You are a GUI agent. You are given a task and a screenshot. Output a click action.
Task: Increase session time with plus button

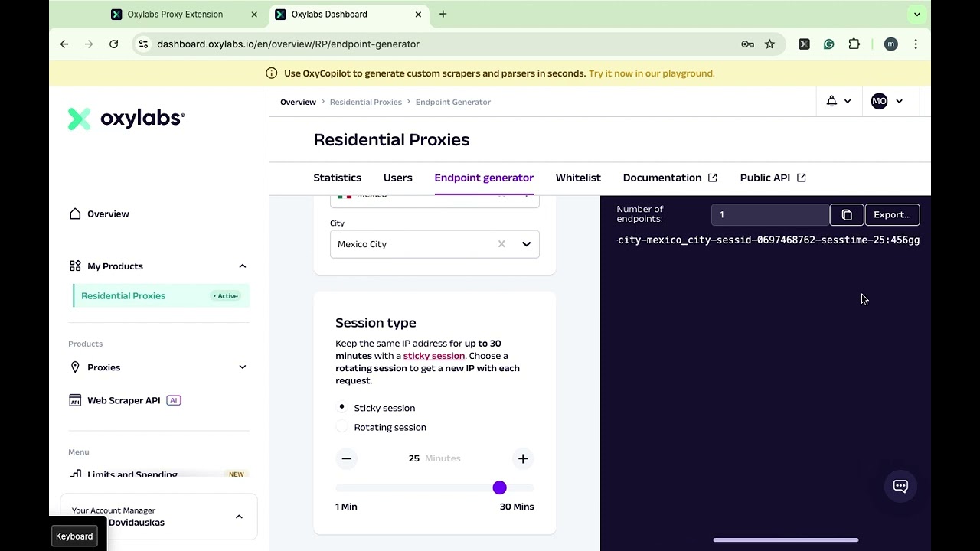pyautogui.click(x=523, y=458)
